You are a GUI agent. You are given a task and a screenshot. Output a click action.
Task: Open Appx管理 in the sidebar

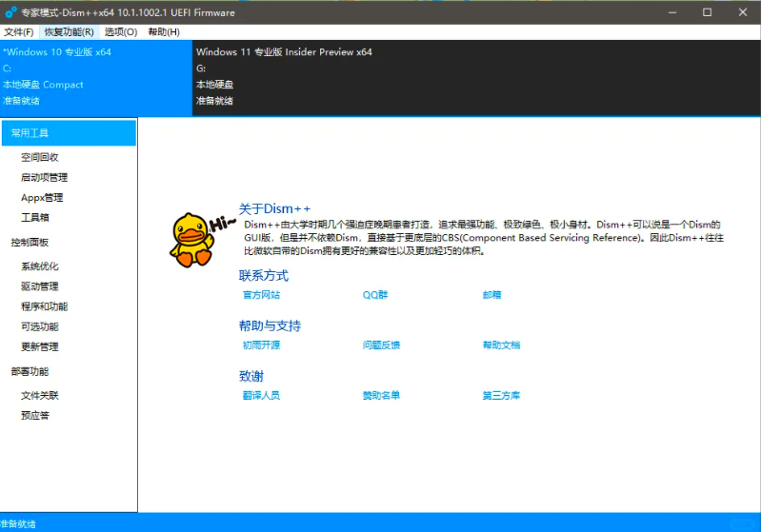tap(42, 197)
